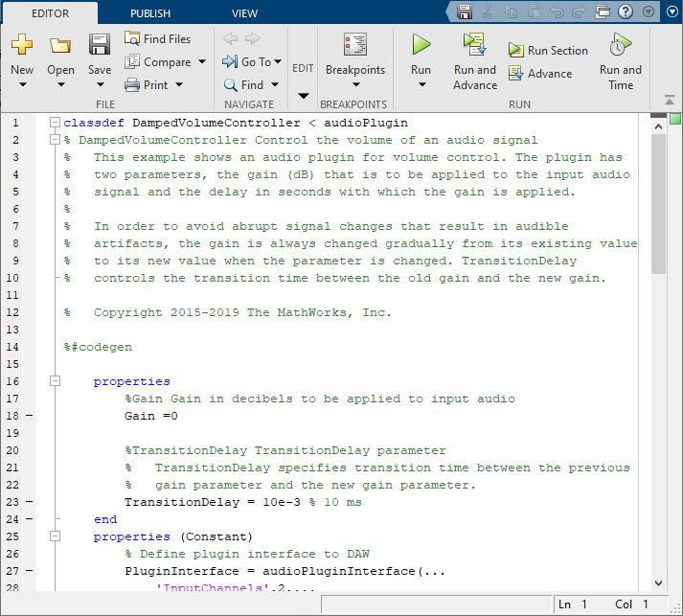The width and height of the screenshot is (683, 616).
Task: Click the Col 1 status indicator
Action: (x=631, y=605)
